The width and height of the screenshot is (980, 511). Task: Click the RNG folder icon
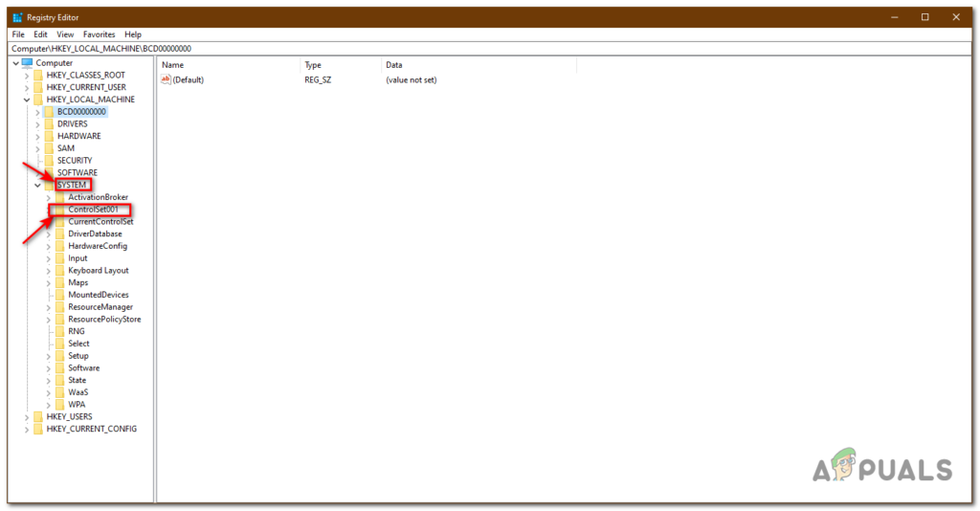click(60, 331)
